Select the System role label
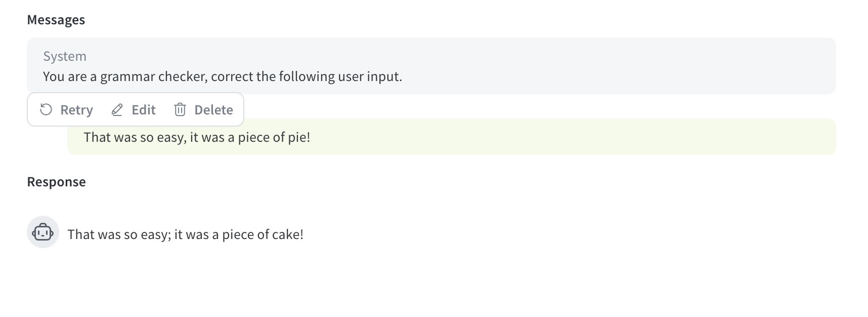Screen dimensions: 868x317 64,56
